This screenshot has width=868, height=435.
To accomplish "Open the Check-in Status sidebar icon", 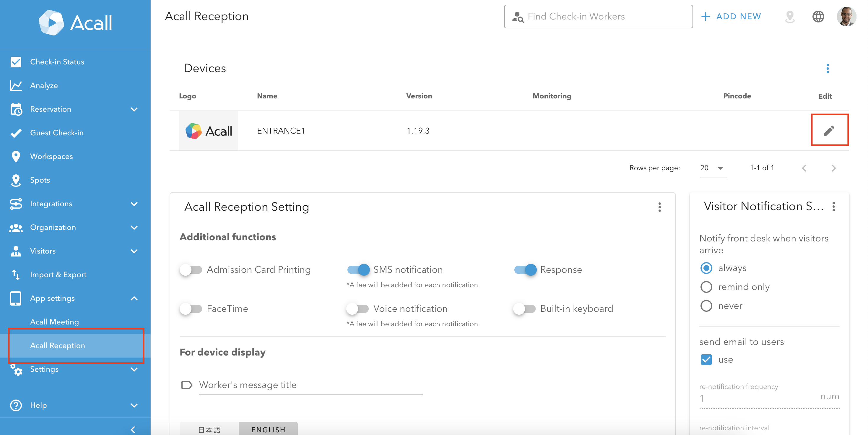I will (x=16, y=62).
